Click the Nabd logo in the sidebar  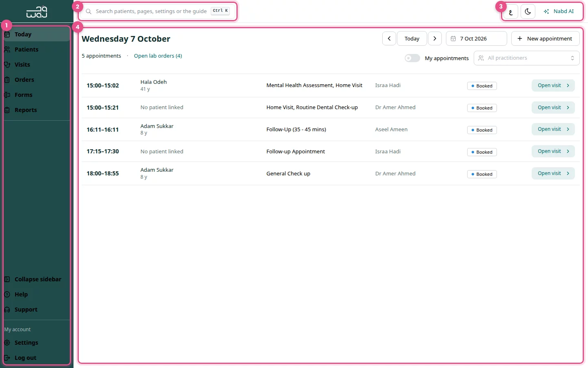pos(37,12)
